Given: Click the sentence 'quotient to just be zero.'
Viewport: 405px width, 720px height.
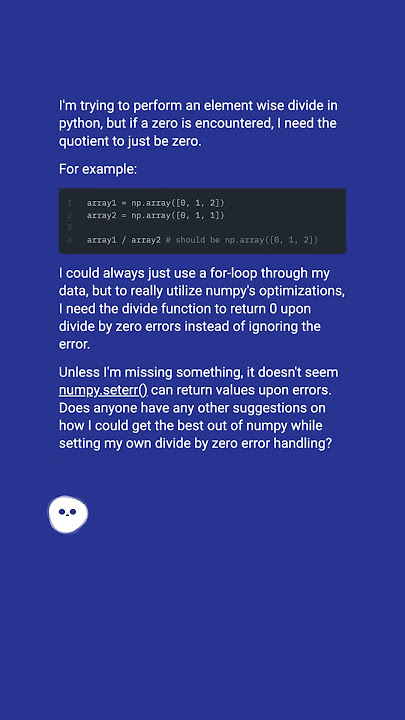Looking at the screenshot, I should (x=130, y=141).
